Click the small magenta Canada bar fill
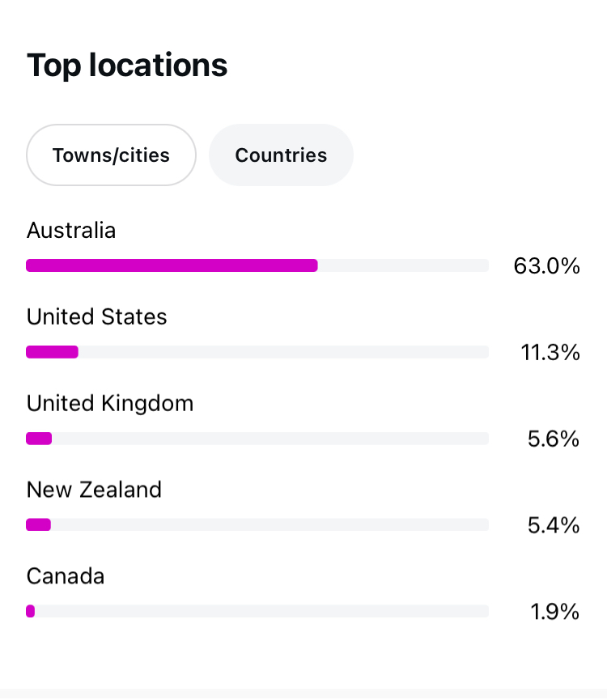607x700 pixels. click(x=31, y=612)
